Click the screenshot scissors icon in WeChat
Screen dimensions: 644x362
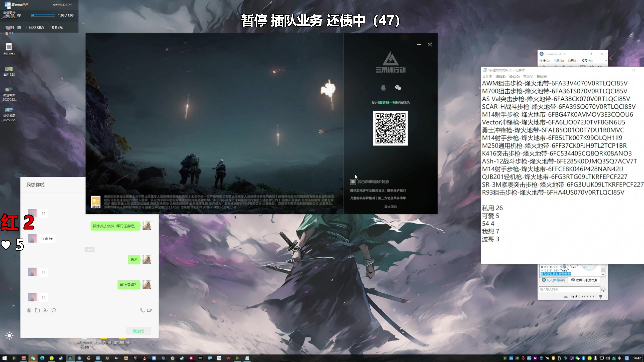[x=46, y=310]
